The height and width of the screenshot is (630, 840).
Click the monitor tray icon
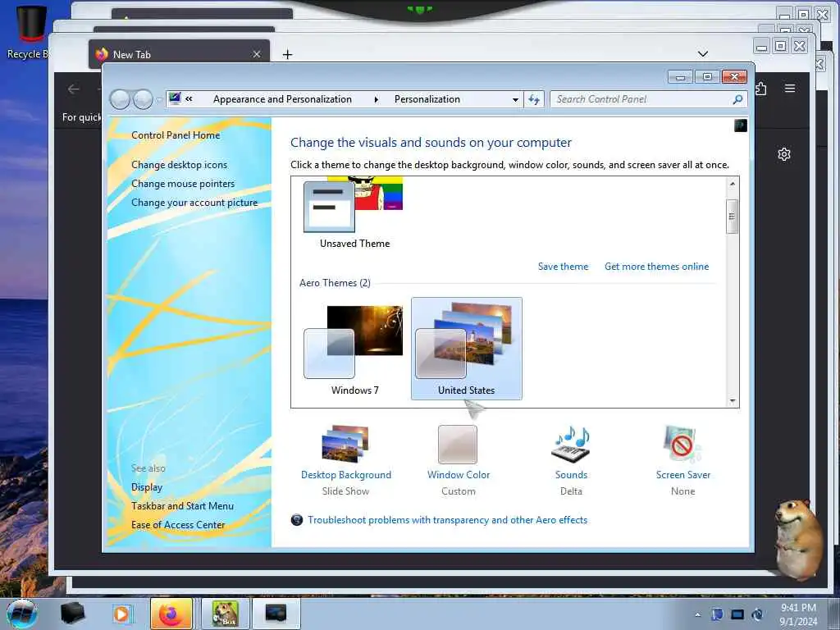click(x=737, y=614)
